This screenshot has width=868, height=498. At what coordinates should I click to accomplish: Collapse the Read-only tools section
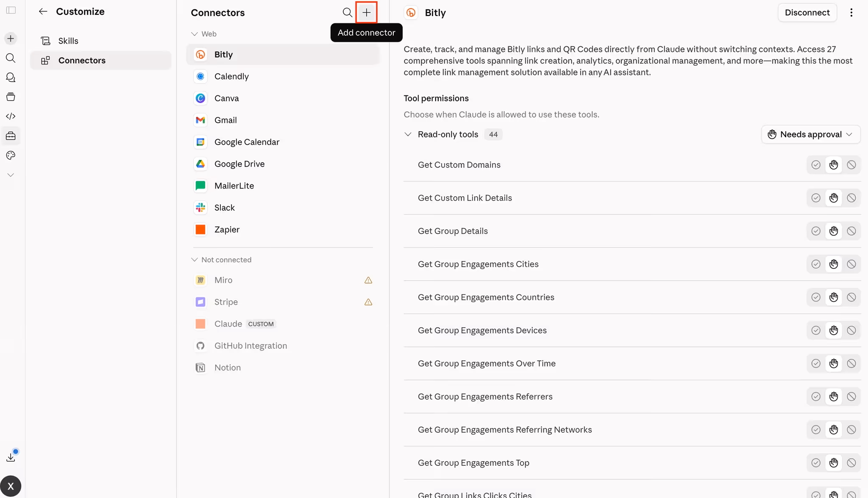pos(408,134)
